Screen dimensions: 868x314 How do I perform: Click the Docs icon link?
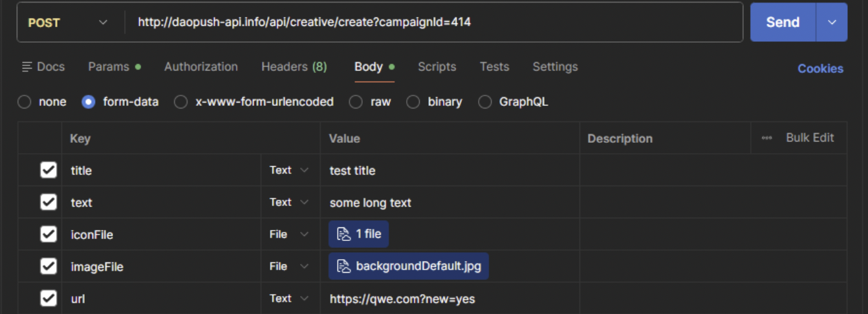(43, 67)
